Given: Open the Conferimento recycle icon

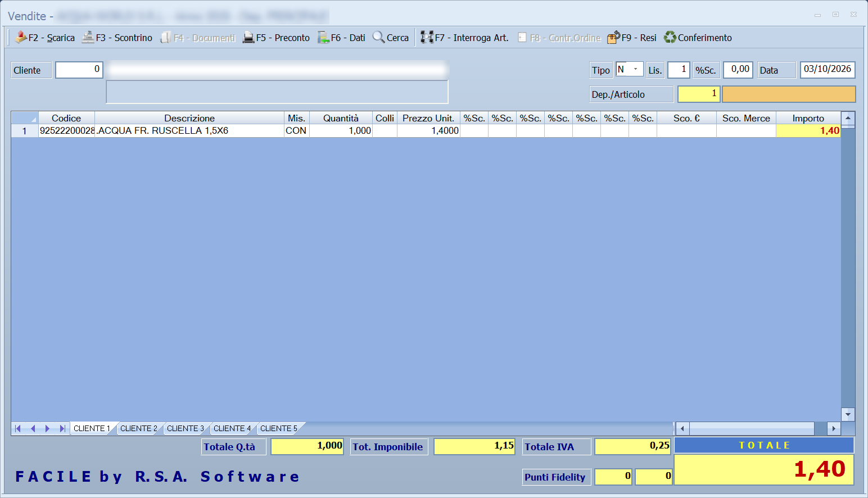Looking at the screenshot, I should click(x=670, y=37).
